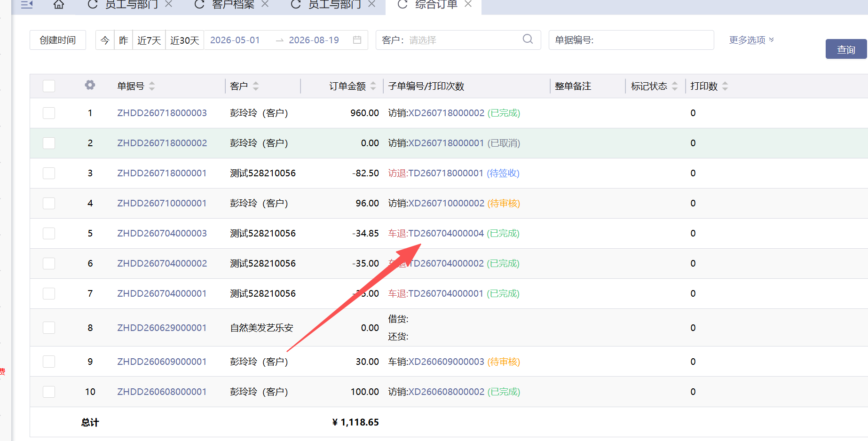Open sub-order XD260710000002
This screenshot has width=868, height=441.
(x=446, y=203)
